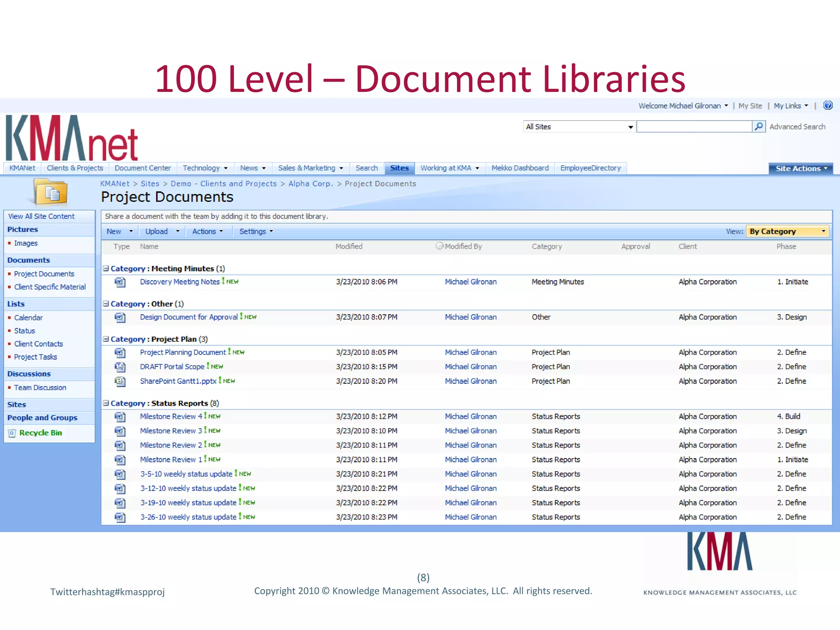Open the Discovery Meeting Notes document
This screenshot has width=840, height=630.
click(x=180, y=282)
